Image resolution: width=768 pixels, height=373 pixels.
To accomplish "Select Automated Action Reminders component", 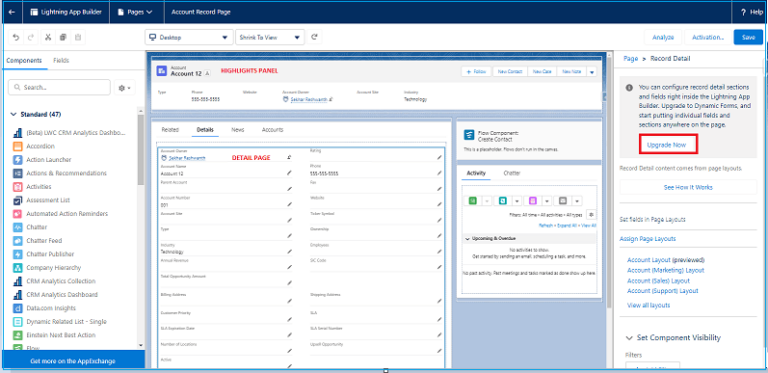I will [x=60, y=214].
